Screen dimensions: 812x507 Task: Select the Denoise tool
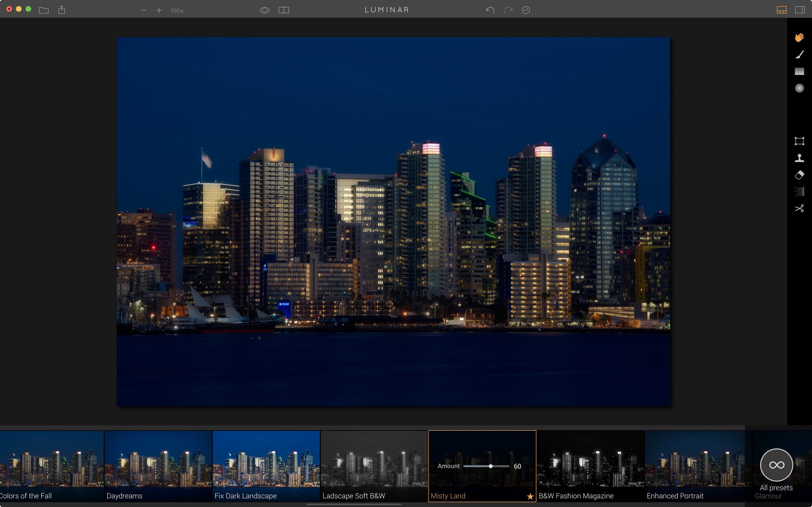coord(799,192)
